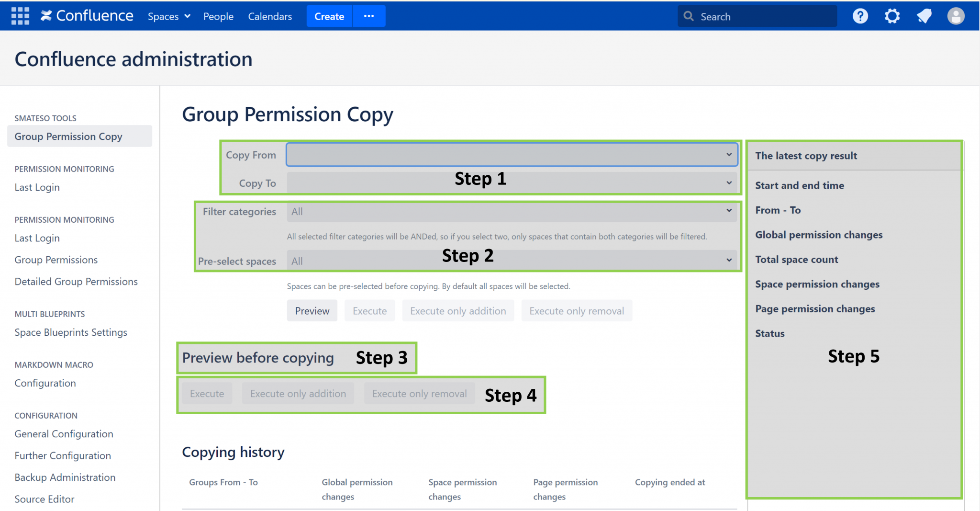Open the administration settings gear icon

[892, 16]
